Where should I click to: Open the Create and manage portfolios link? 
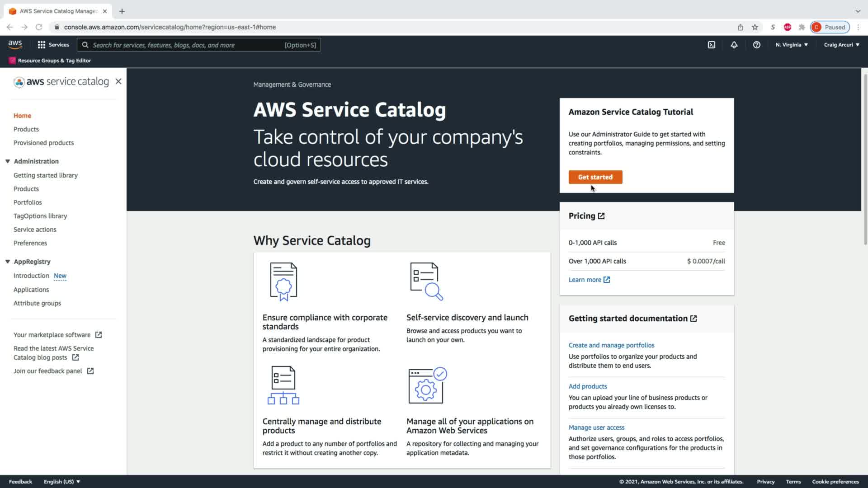tap(611, 345)
